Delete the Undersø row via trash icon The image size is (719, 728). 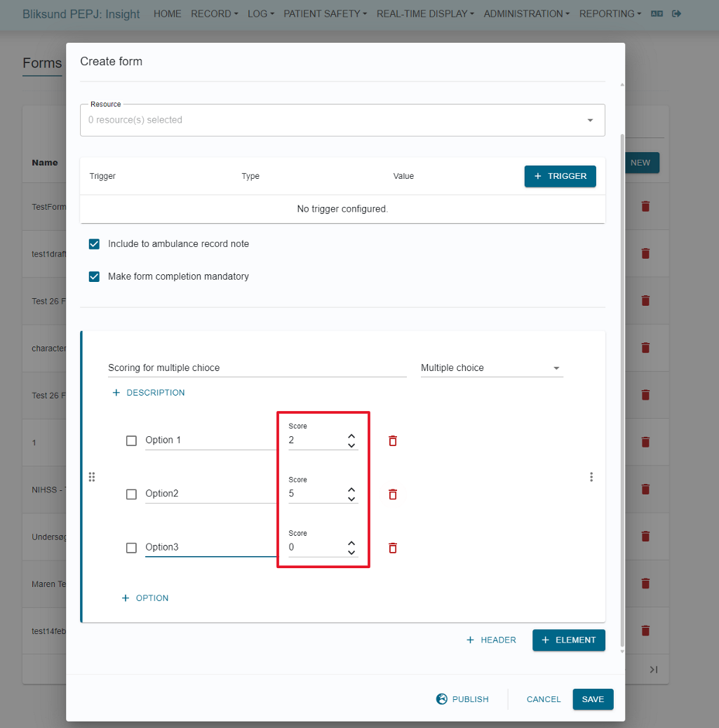click(x=645, y=537)
